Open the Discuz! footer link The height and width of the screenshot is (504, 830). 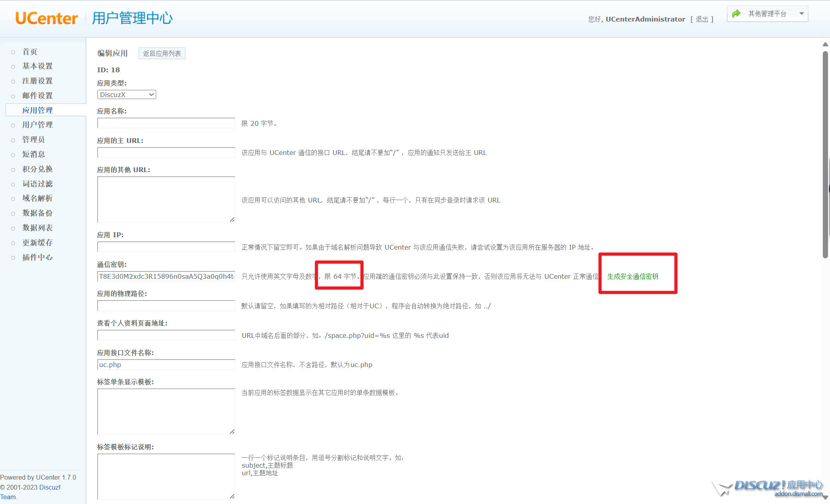pos(50,487)
